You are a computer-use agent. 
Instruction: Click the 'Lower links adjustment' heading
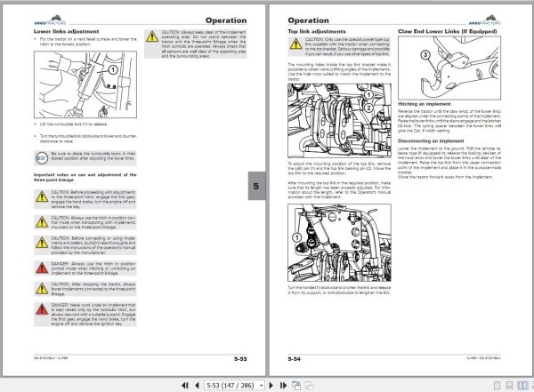67,31
